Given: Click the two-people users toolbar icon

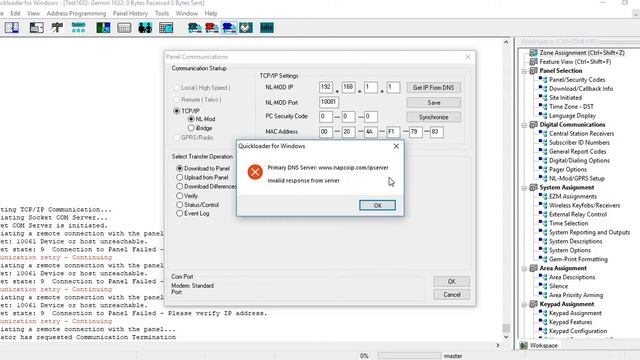Looking at the screenshot, I should pyautogui.click(x=145, y=28).
